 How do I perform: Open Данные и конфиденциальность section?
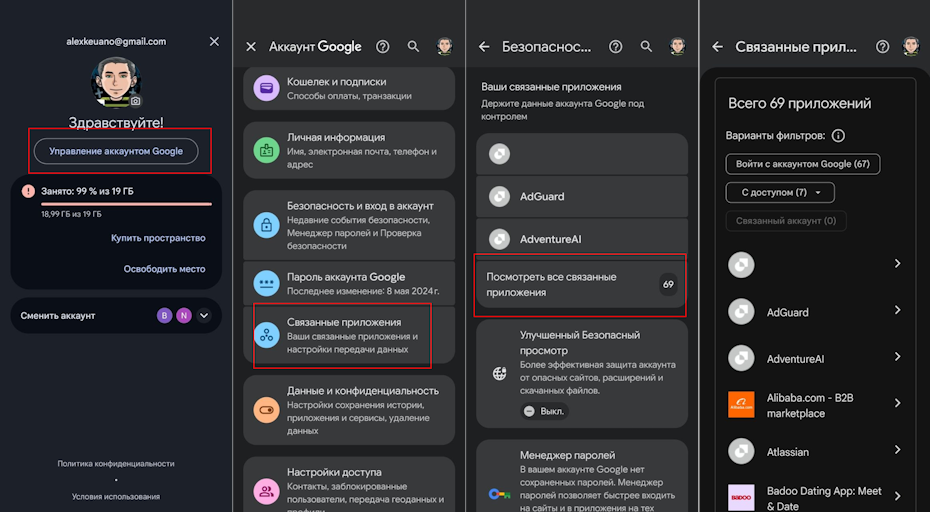[x=349, y=410]
